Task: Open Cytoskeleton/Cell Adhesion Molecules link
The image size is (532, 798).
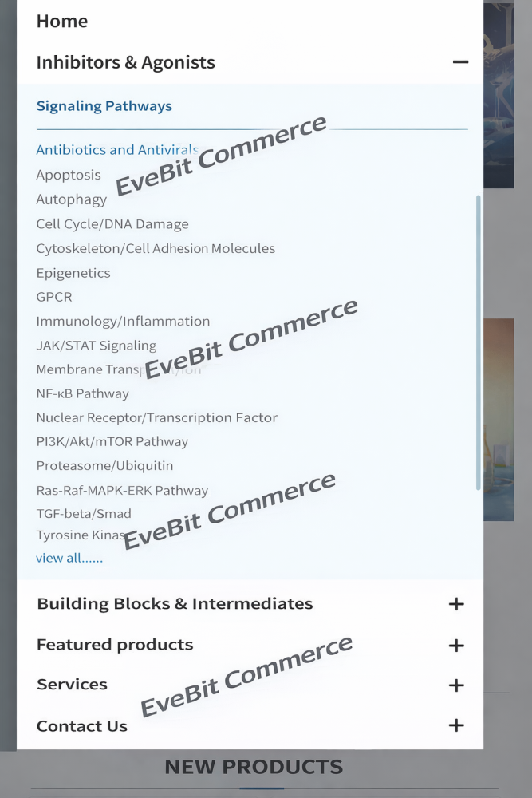Action: point(156,248)
